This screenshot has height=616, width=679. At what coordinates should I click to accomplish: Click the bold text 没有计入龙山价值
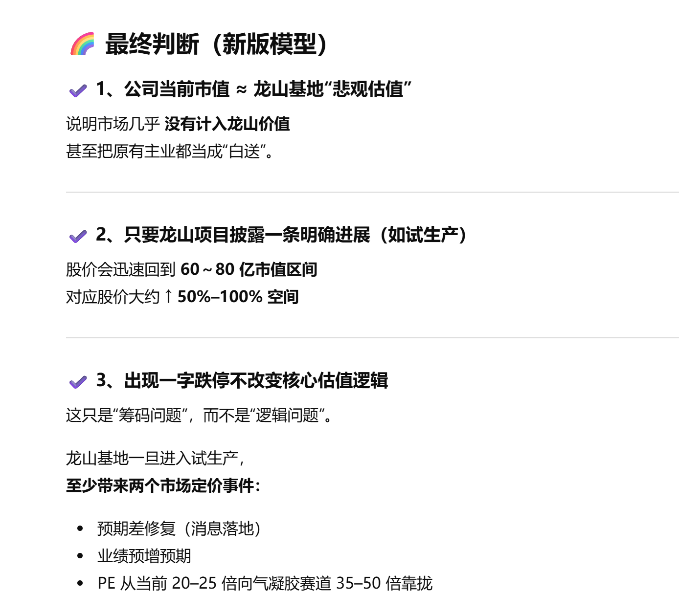pyautogui.click(x=227, y=124)
